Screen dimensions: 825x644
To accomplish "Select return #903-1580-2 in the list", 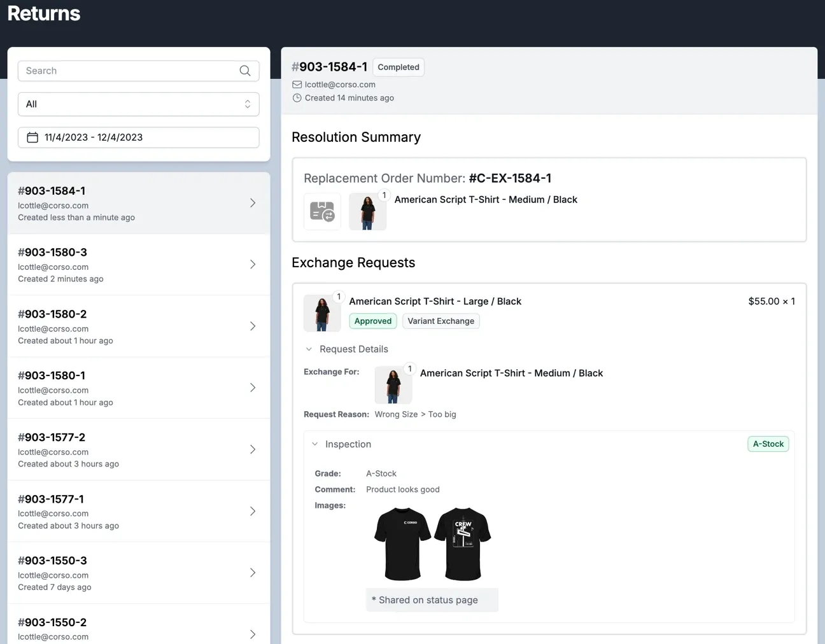I will point(127,326).
